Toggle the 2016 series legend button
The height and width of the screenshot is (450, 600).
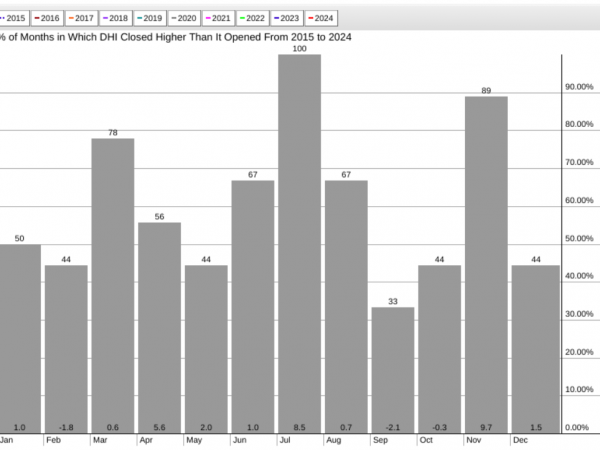[x=47, y=18]
